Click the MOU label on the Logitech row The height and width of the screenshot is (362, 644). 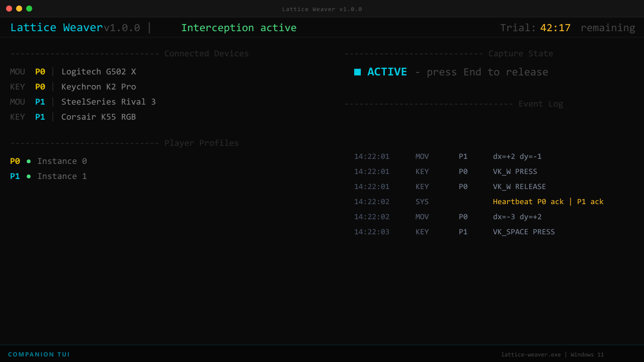[18, 72]
